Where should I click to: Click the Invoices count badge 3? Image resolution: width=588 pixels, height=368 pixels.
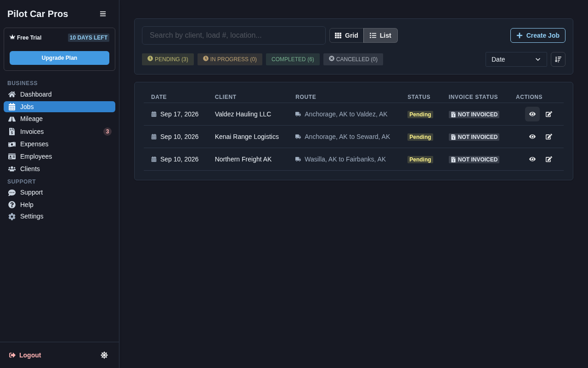click(x=107, y=132)
